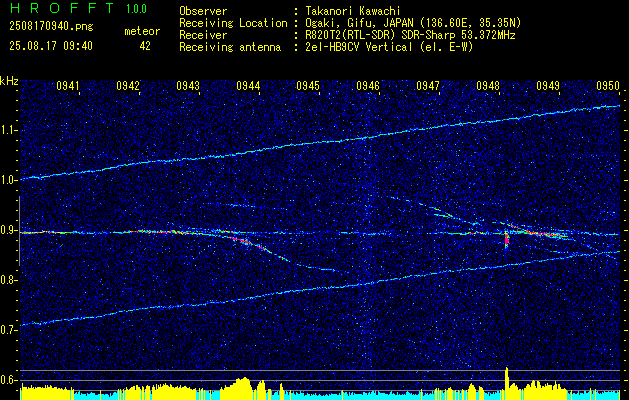
Task: Click the Receiving Location label
Action: (233, 23)
